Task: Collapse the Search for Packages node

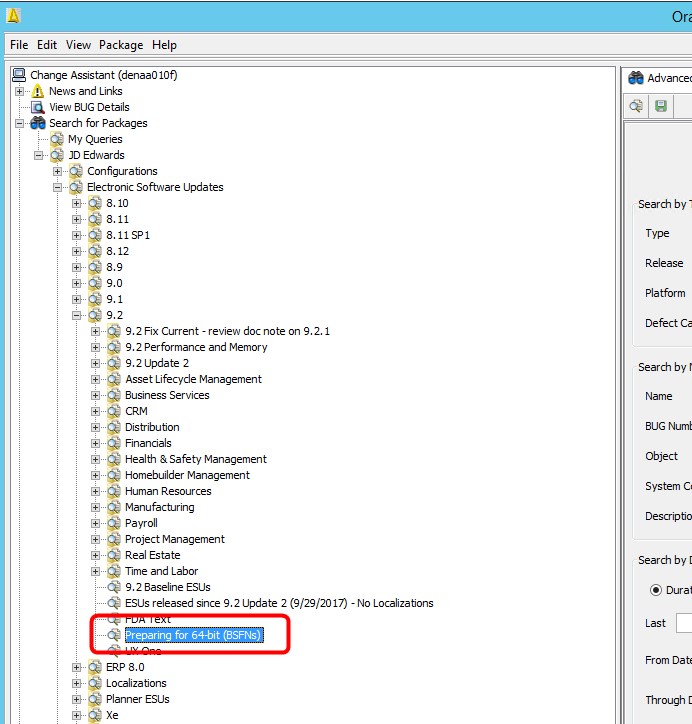Action: (19, 123)
